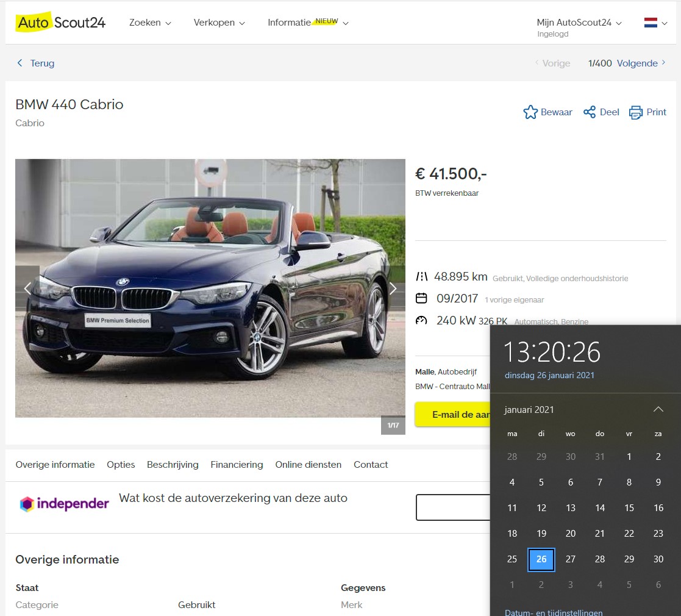Image resolution: width=681 pixels, height=616 pixels.
Task: Show next car photo with right arrow
Action: point(393,288)
